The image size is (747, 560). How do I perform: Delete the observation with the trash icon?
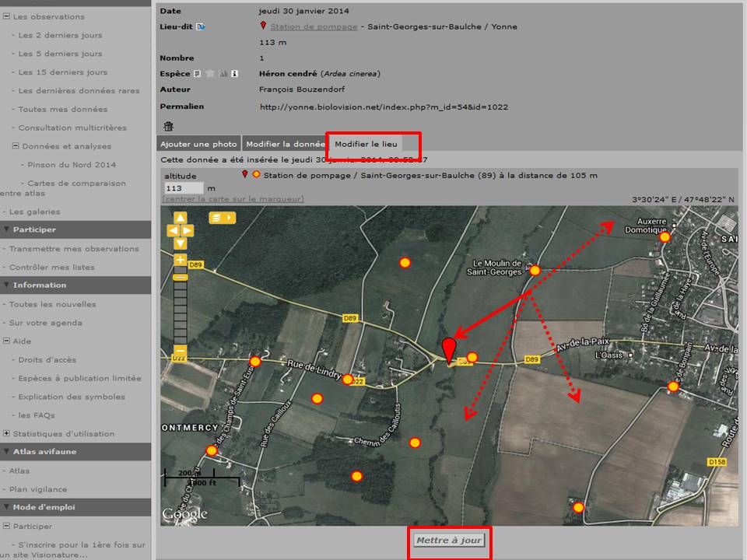click(168, 126)
